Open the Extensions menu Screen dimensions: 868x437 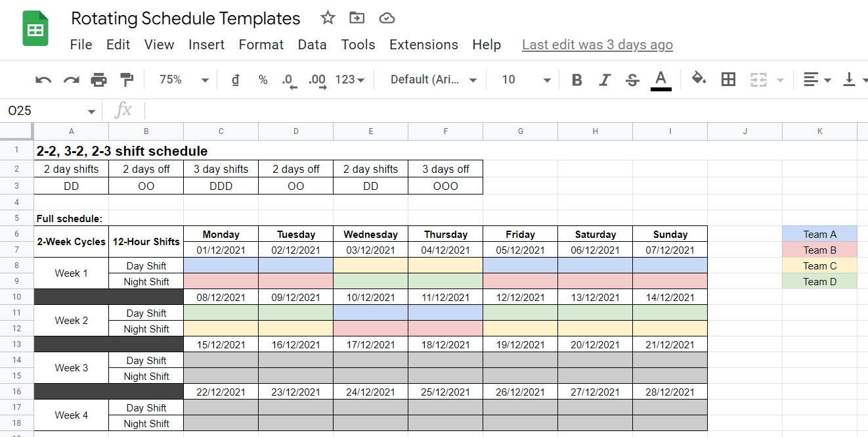pyautogui.click(x=423, y=45)
